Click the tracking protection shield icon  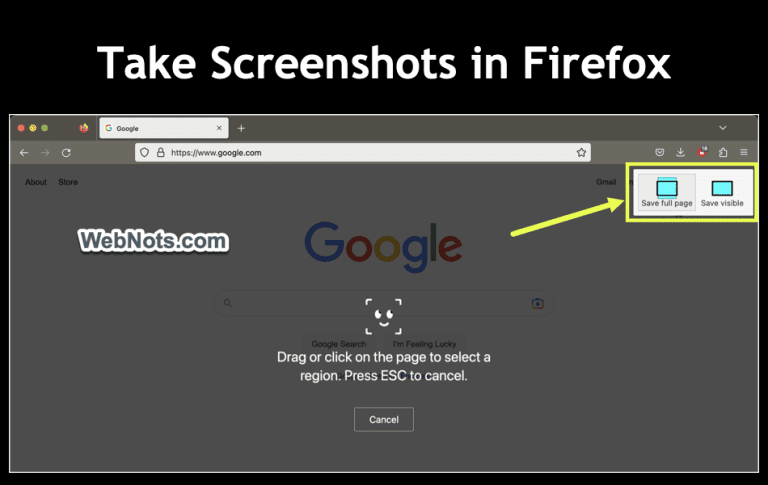144,152
